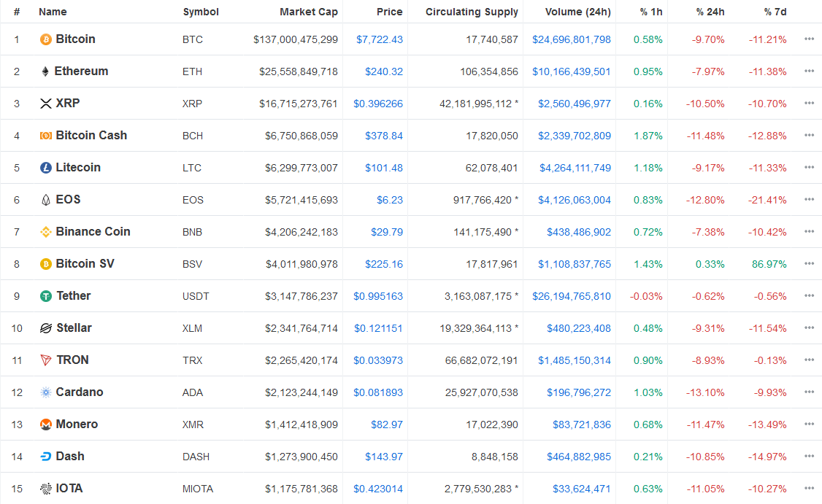The width and height of the screenshot is (822, 504).
Task: Click the Cardano logo icon
Action: (x=45, y=392)
